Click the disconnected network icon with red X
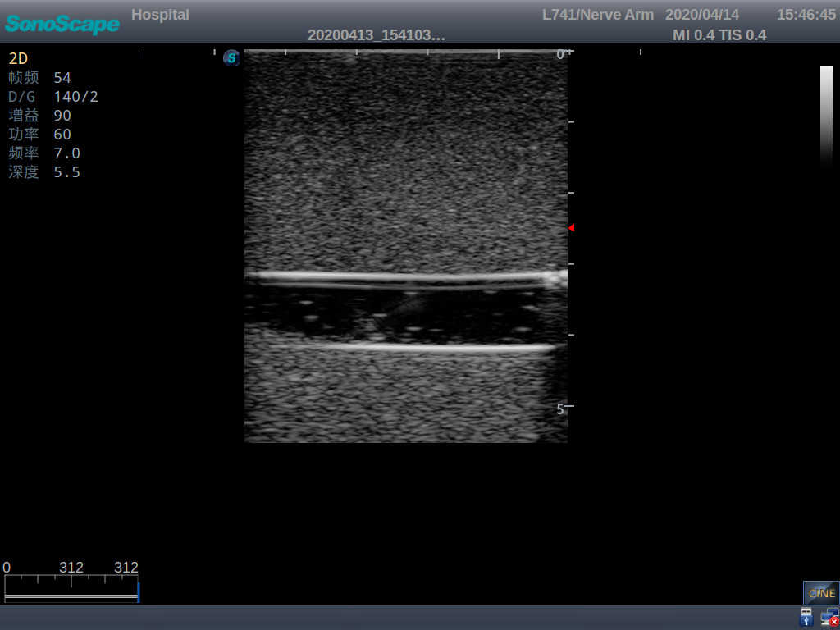 [831, 616]
